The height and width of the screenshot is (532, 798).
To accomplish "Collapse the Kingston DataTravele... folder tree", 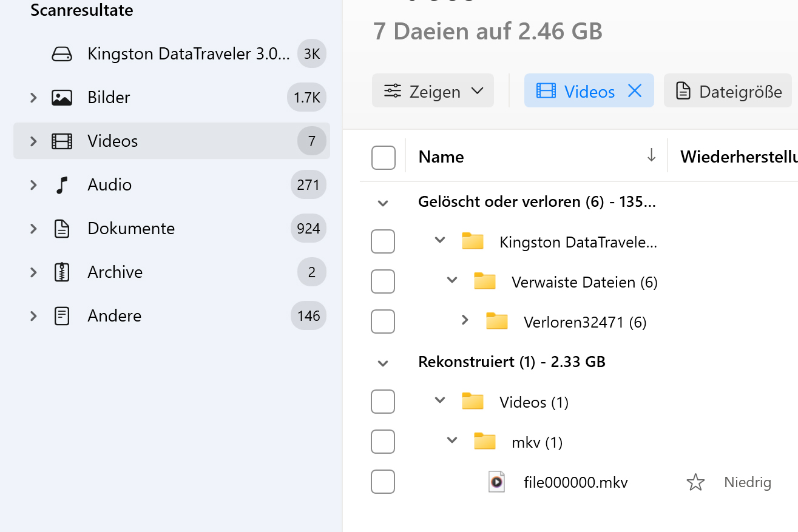I will 440,240.
